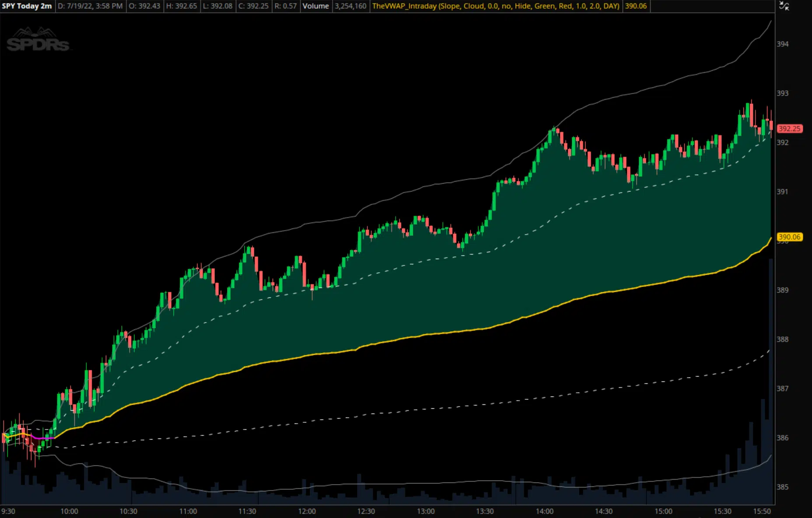Screen dimensions: 812x518
Task: Click the 389 price axis label
Action: click(783, 290)
